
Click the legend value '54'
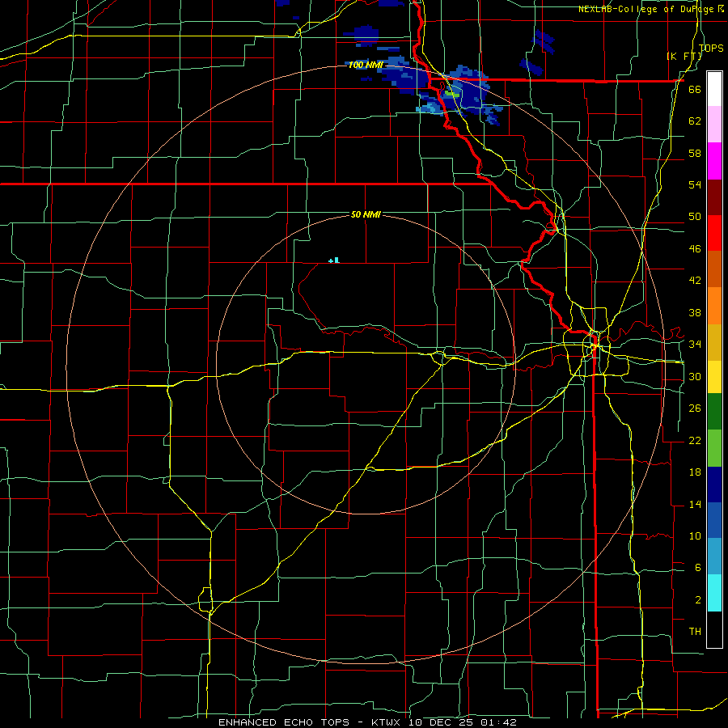pos(695,185)
